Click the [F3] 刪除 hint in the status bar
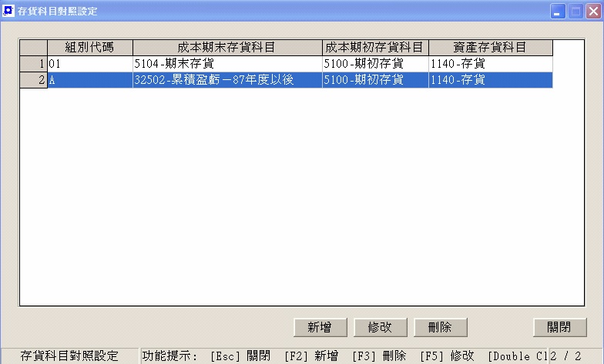This screenshot has width=604, height=364. click(x=379, y=356)
